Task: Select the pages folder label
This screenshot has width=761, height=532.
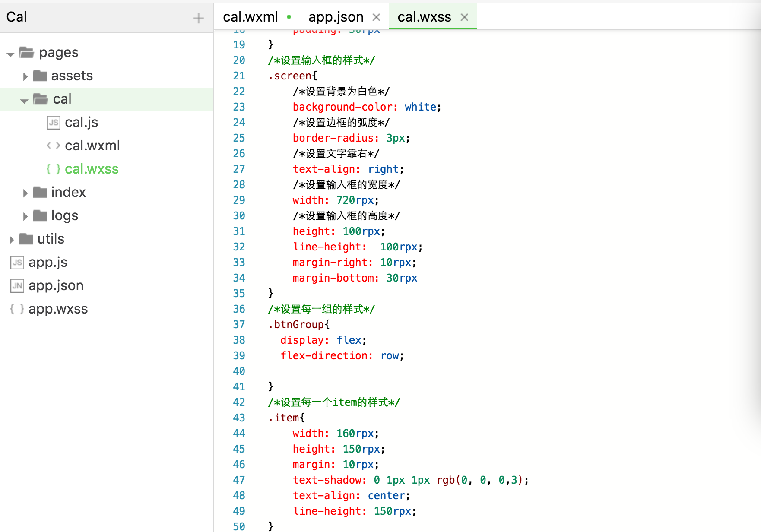Action: click(x=59, y=53)
